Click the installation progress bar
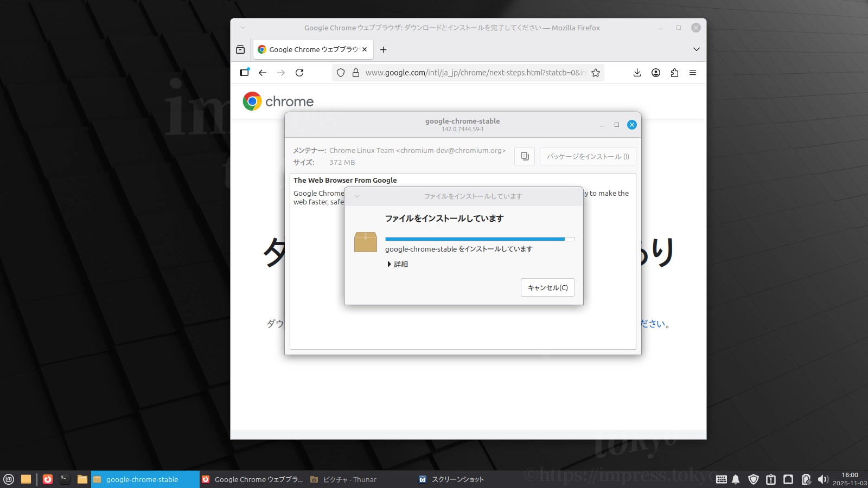868x488 pixels. (x=480, y=239)
